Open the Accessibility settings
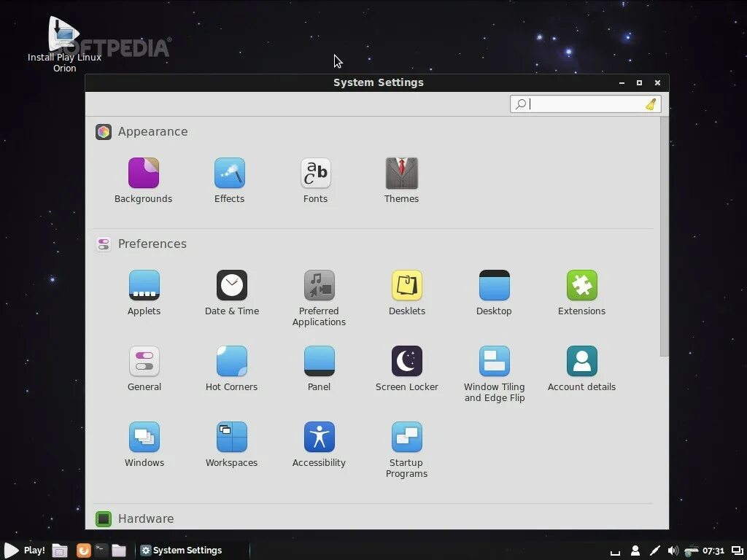This screenshot has width=747, height=560. click(320, 444)
